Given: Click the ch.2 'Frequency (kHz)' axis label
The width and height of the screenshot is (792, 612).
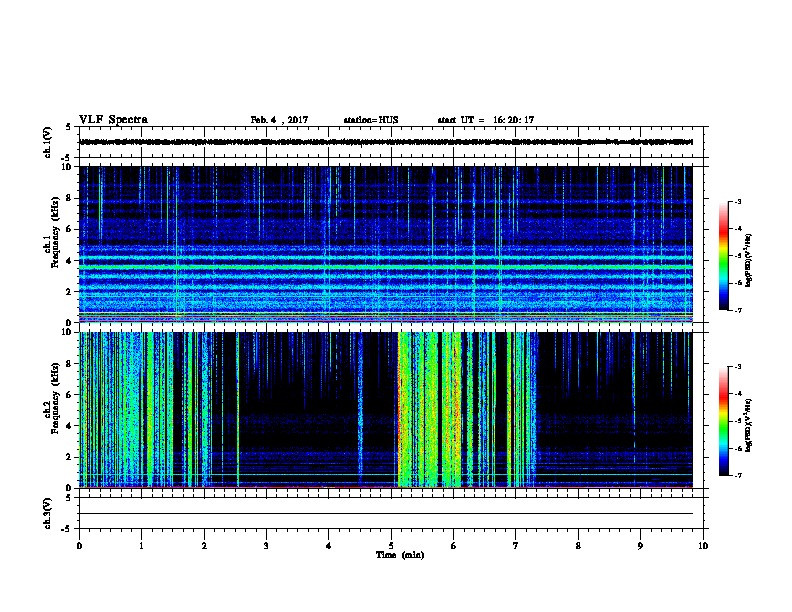Looking at the screenshot, I should pyautogui.click(x=54, y=398).
